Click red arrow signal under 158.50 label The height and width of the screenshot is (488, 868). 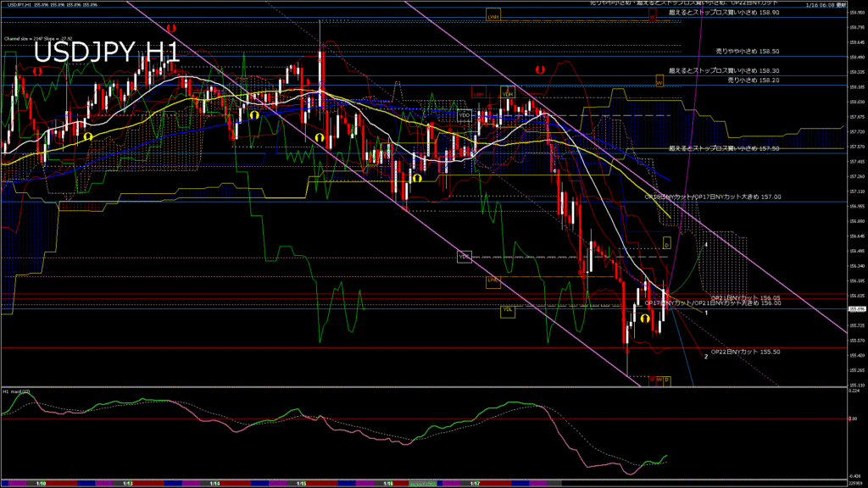(x=540, y=68)
